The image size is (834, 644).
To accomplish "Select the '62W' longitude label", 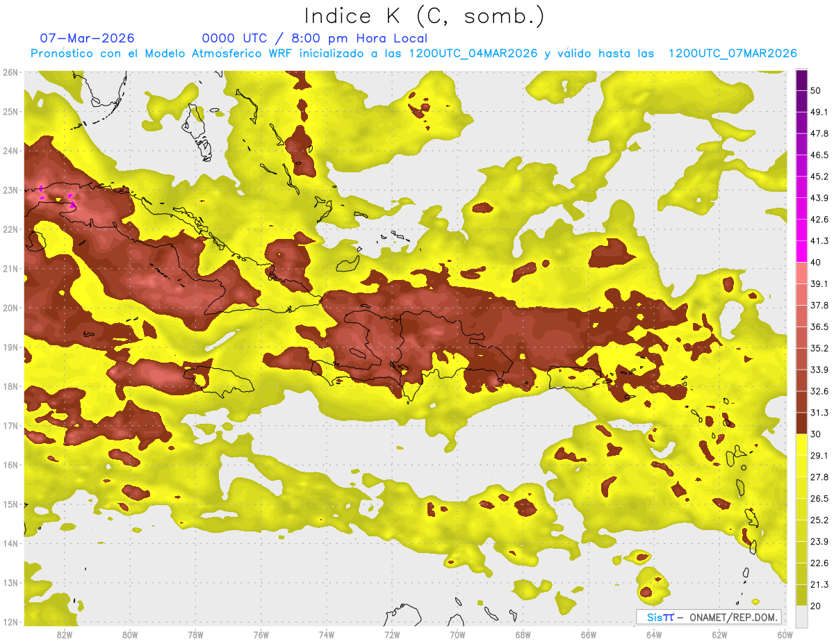I will tap(719, 635).
